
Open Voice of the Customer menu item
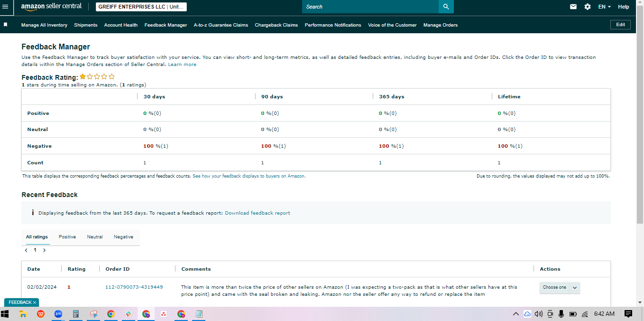point(392,25)
